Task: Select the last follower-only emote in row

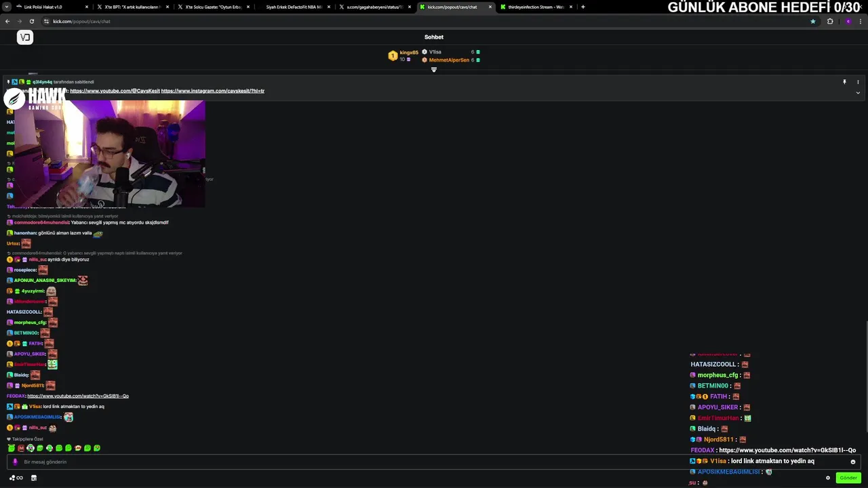Action: coord(97,448)
